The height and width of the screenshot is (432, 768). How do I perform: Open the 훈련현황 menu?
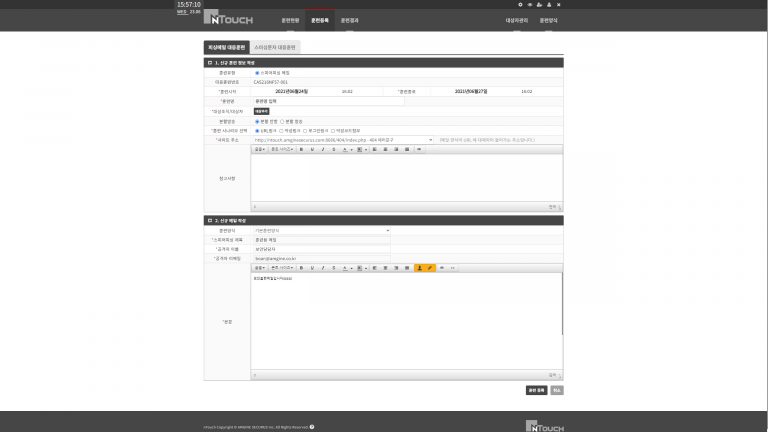click(290, 21)
